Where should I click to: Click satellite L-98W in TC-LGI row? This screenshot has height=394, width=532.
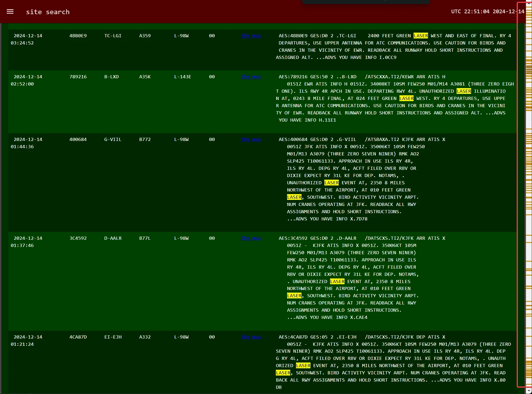[181, 36]
